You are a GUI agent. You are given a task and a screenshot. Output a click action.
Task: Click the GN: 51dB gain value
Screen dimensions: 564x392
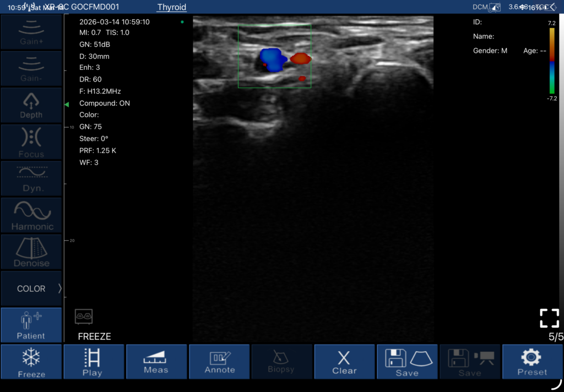(95, 45)
